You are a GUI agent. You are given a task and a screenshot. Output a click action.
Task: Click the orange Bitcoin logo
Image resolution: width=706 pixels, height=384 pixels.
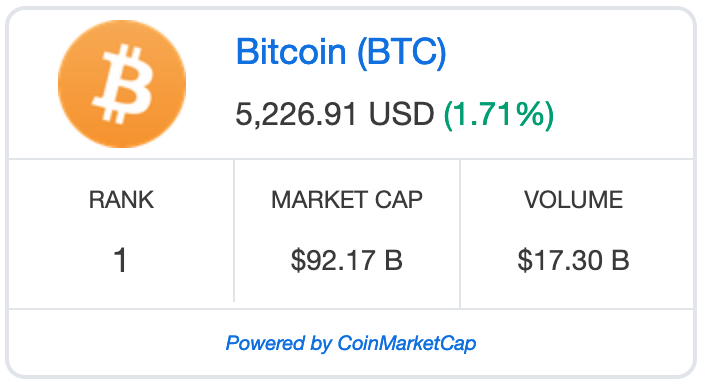(x=122, y=83)
